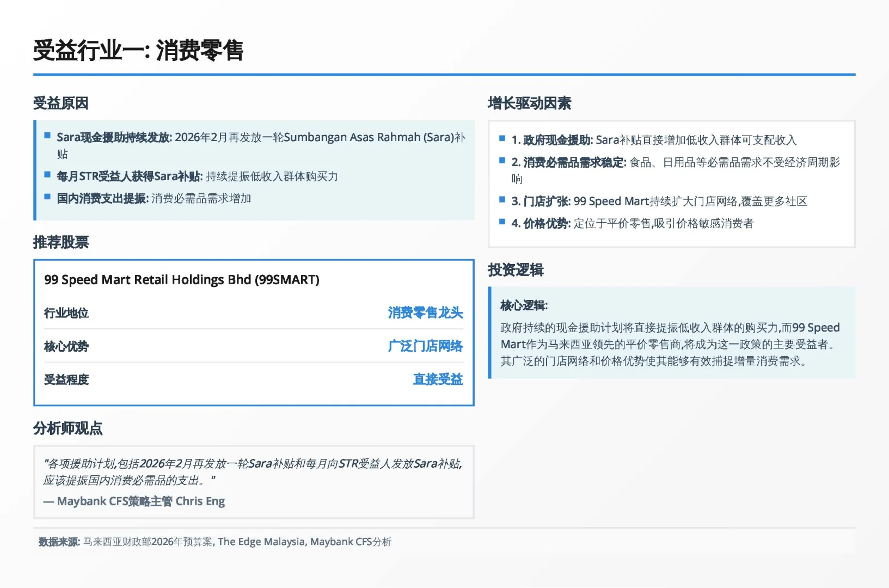The image size is (889, 588).
Task: Open the 广泛门店网络 link
Action: click(x=425, y=346)
